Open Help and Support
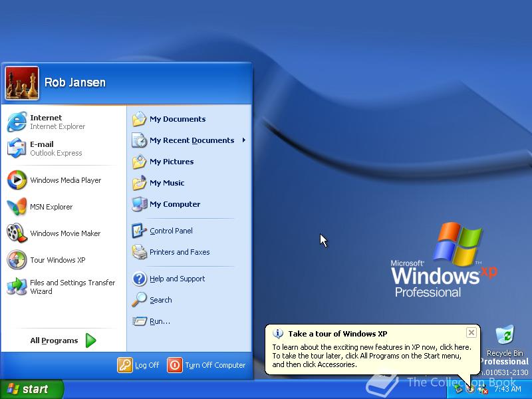The image size is (532, 399). point(190,279)
